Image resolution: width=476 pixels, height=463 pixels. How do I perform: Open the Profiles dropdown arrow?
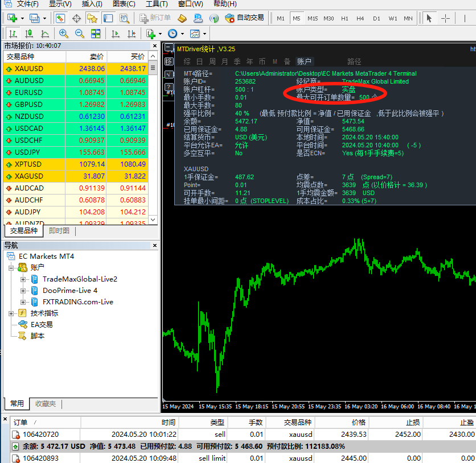click(44, 19)
